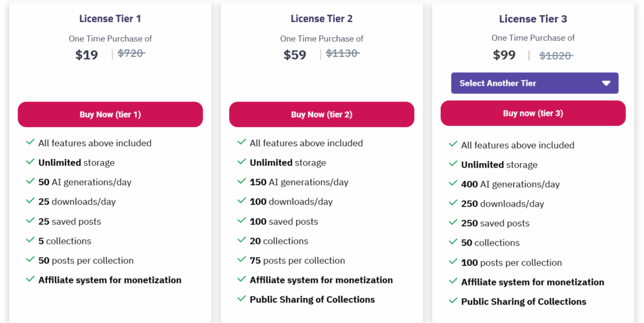
Task: Click the white arrow on Select Another Tier
Action: pos(606,83)
